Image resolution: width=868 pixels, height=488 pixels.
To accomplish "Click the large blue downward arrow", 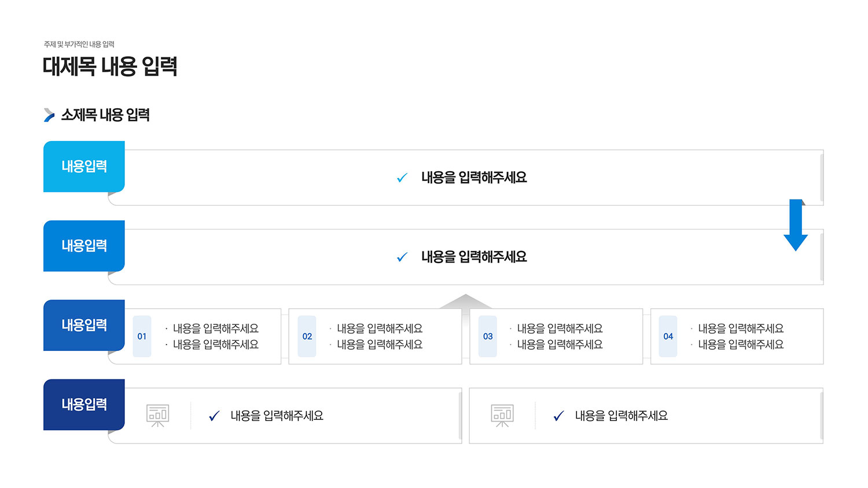I will (796, 225).
